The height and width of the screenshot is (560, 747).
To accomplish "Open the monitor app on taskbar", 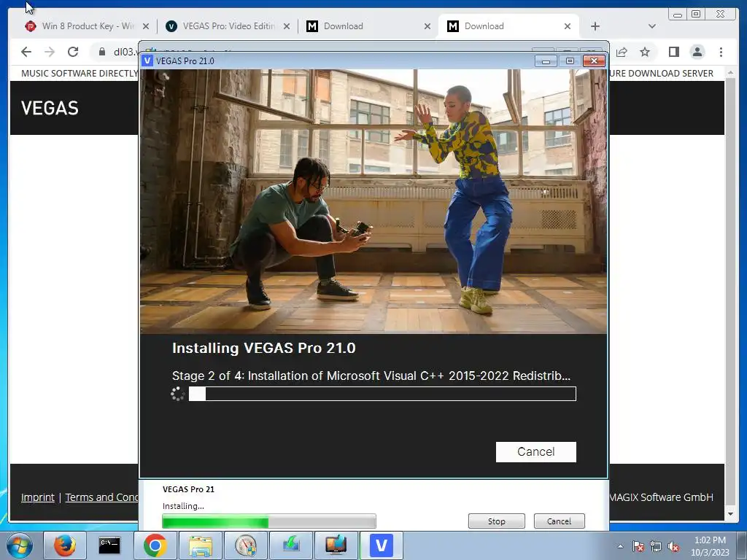I will 336,545.
